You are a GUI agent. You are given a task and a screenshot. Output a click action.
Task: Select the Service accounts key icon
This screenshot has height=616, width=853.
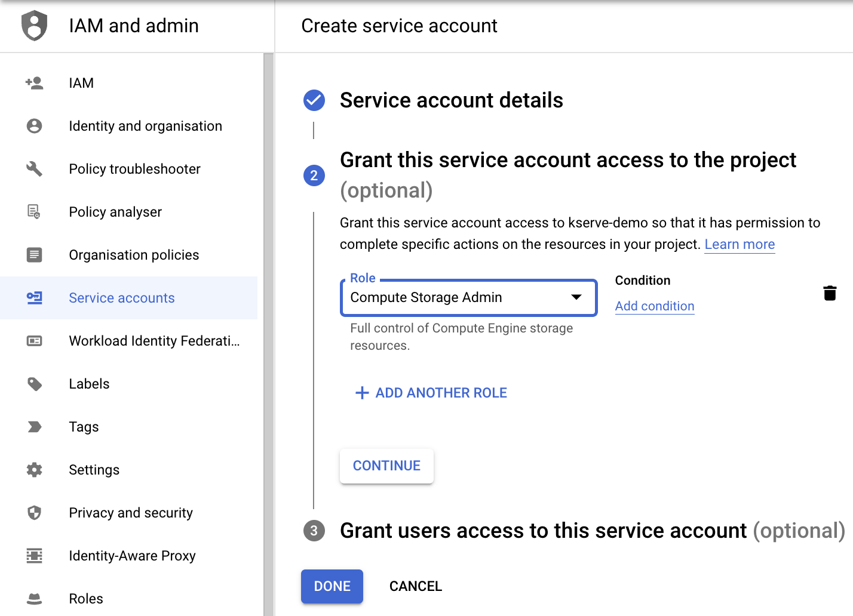tap(34, 298)
